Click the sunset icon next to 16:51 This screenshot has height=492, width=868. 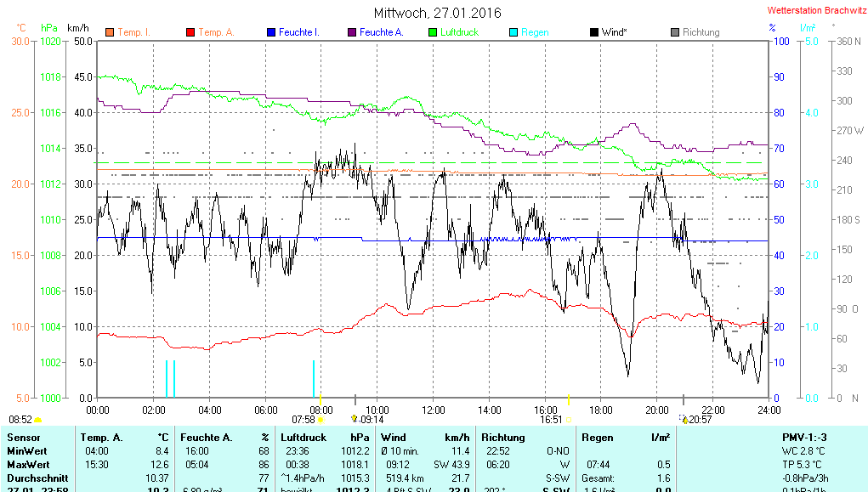click(x=568, y=420)
